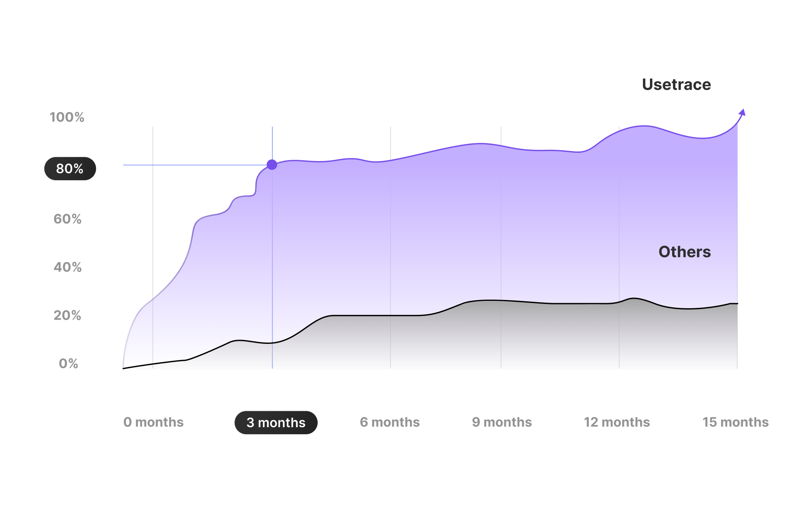812x508 pixels.
Task: Click the 100% axis value
Action: pyautogui.click(x=67, y=117)
